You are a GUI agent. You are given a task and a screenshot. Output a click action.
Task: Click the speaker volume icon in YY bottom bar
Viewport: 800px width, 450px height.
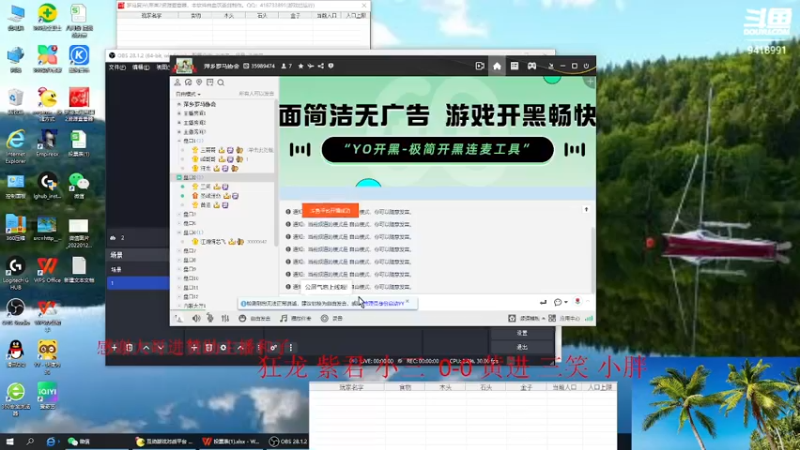pyautogui.click(x=196, y=318)
